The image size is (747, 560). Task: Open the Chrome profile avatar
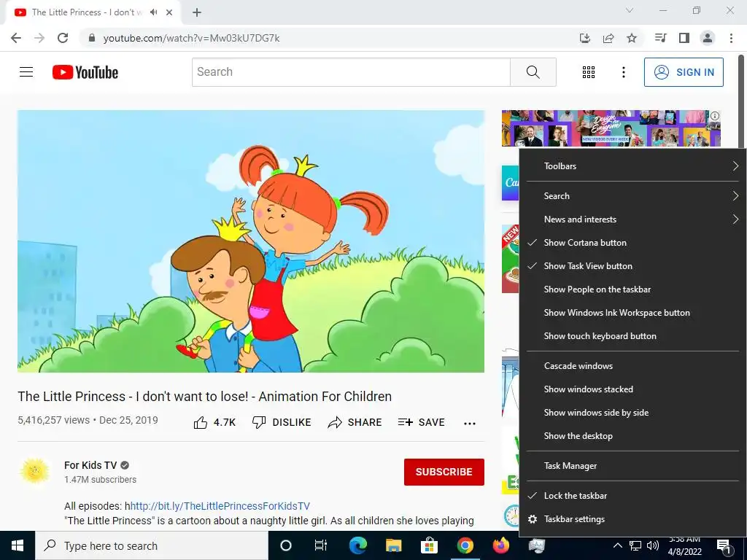click(x=708, y=38)
